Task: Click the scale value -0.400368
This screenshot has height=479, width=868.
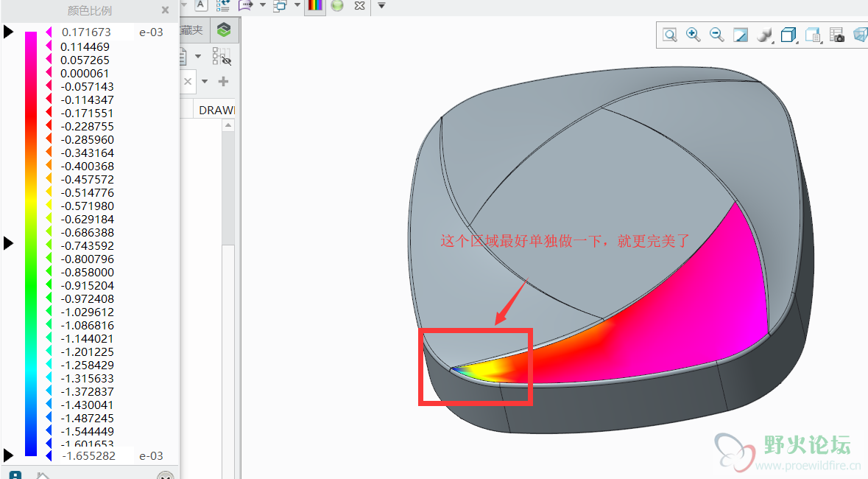Action: tap(87, 167)
